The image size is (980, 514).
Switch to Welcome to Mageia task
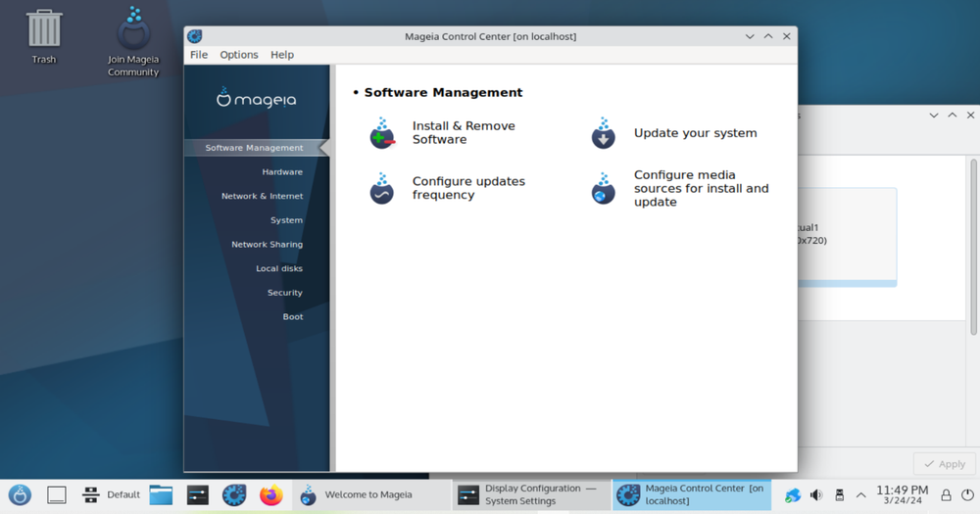371,495
